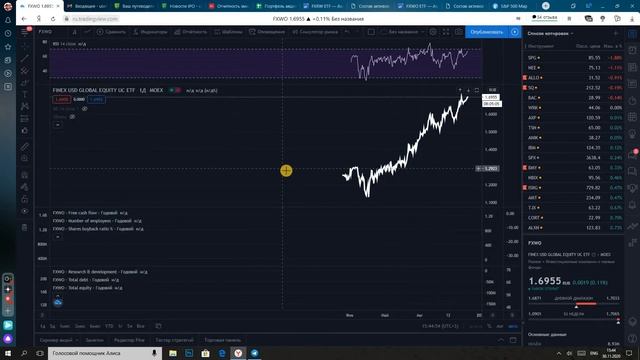Select the 1D time range
640x360 pixels.
click(42, 326)
